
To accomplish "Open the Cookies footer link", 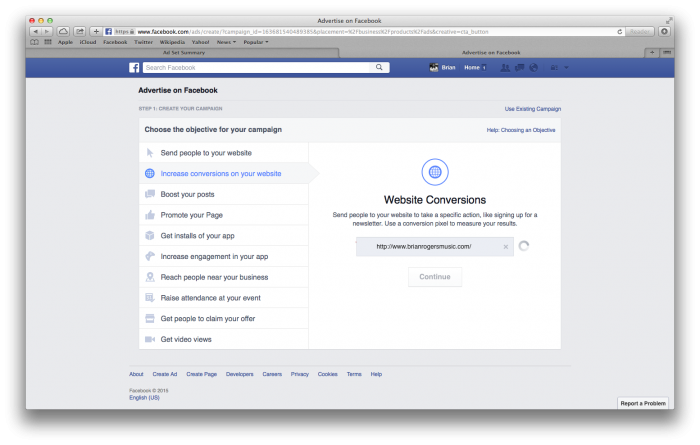I will (327, 374).
